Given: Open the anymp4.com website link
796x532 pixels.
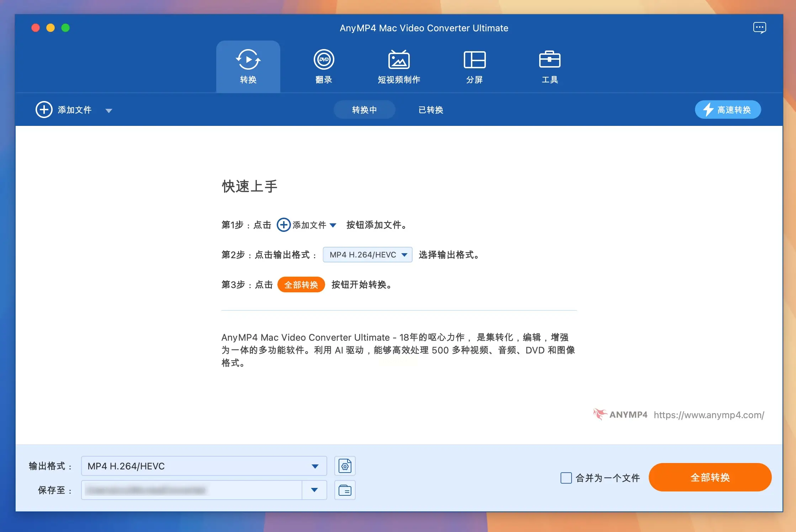Looking at the screenshot, I should click(x=709, y=415).
